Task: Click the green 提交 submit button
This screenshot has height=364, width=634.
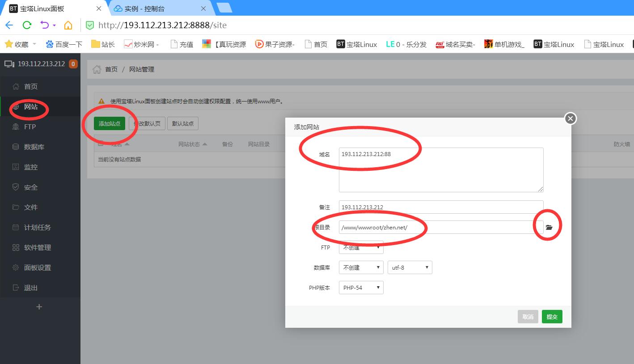Action: coord(552,317)
